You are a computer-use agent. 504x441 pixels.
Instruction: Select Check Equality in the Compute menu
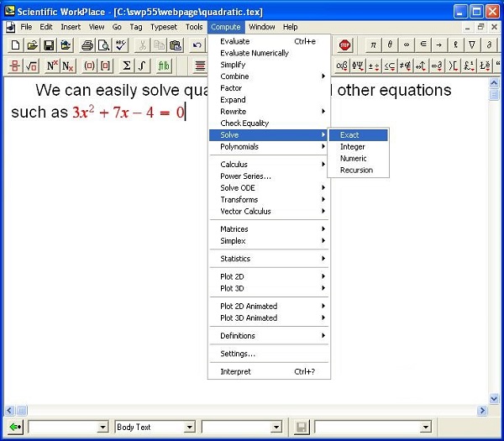click(x=269, y=123)
